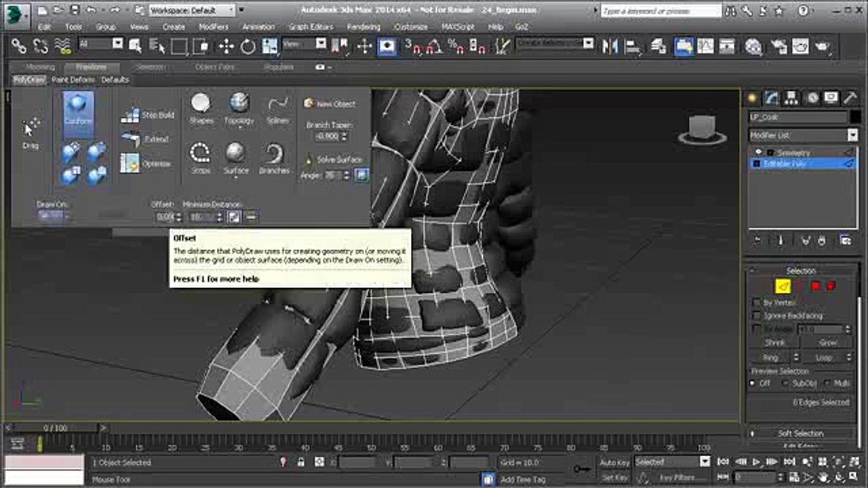Click the object color swatch beside name
Viewport: 868px width, 488px height.
854,117
